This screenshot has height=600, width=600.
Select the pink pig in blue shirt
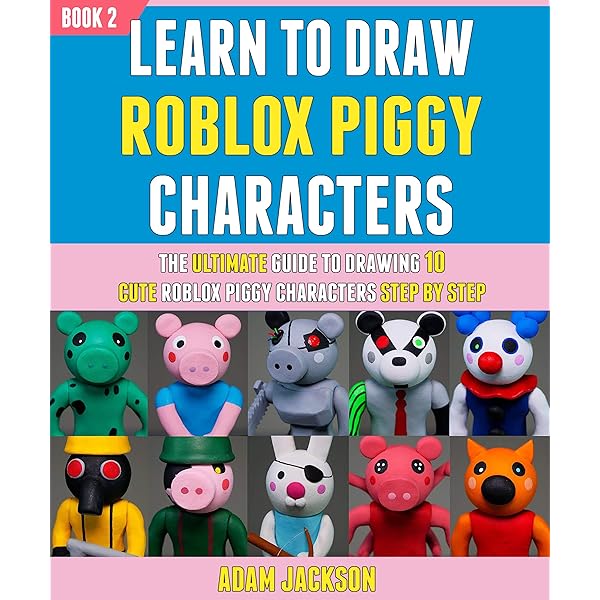click(x=199, y=373)
